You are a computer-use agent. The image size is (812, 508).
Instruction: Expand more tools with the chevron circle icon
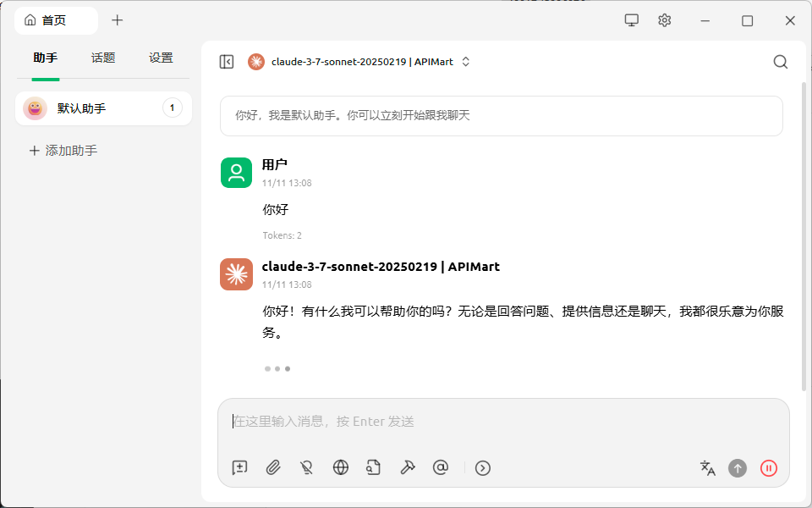click(483, 468)
